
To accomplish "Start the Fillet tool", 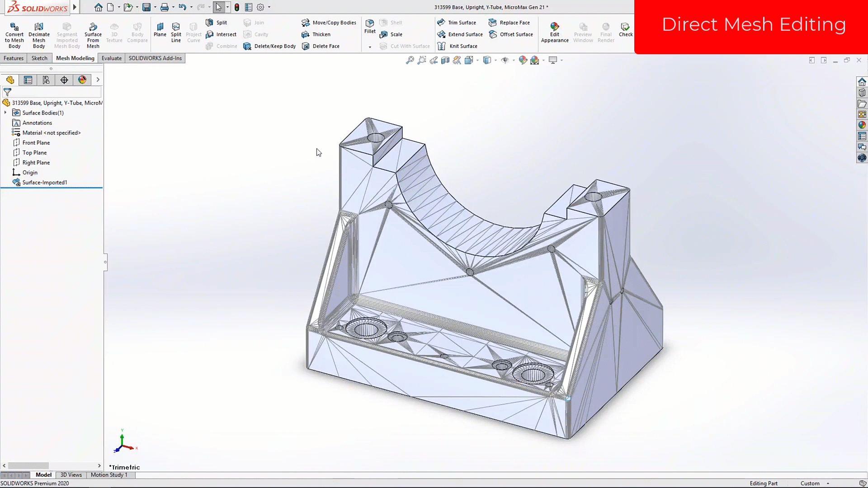I will [x=370, y=27].
